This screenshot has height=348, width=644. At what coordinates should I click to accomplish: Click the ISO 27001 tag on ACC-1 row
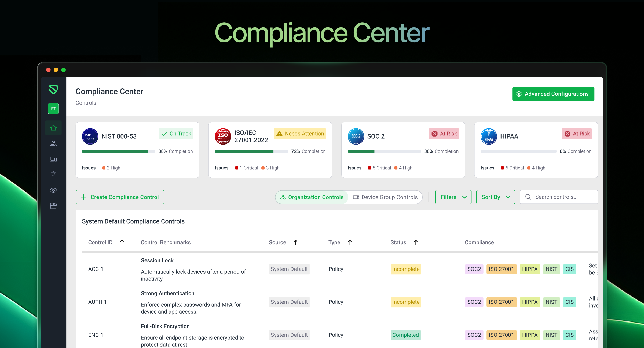(501, 269)
